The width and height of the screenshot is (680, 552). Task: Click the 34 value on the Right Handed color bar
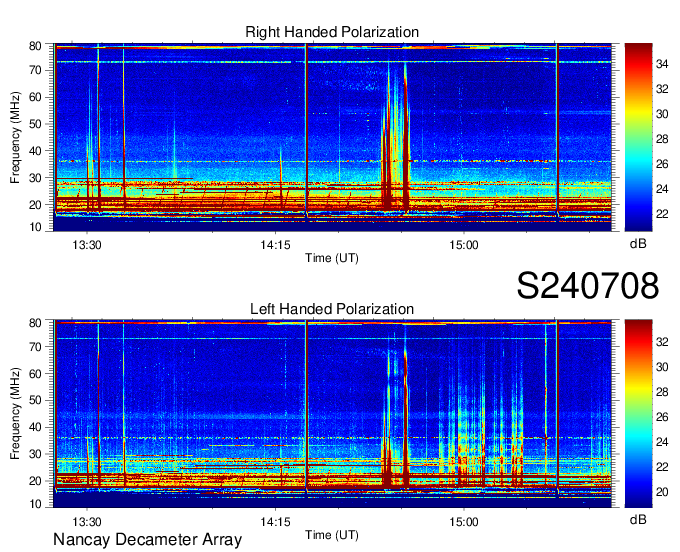pos(662,65)
